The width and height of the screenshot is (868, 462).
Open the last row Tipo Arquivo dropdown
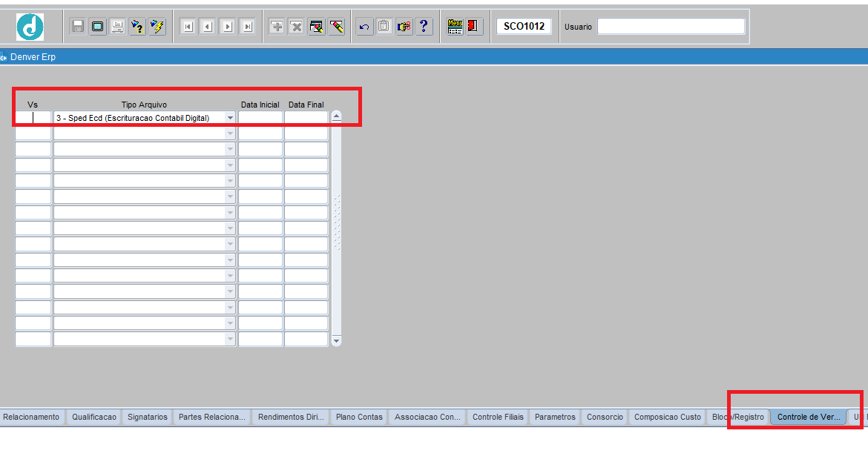(x=230, y=339)
